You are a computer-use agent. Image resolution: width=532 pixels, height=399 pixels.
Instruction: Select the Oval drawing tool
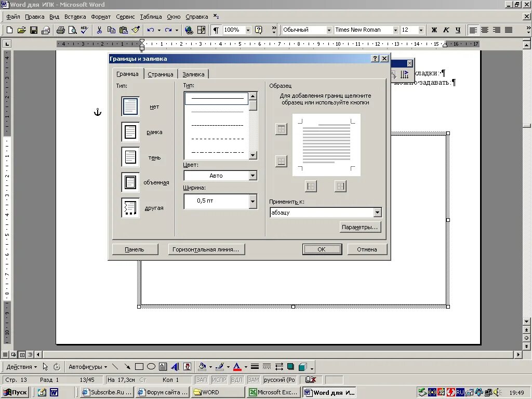point(151,366)
